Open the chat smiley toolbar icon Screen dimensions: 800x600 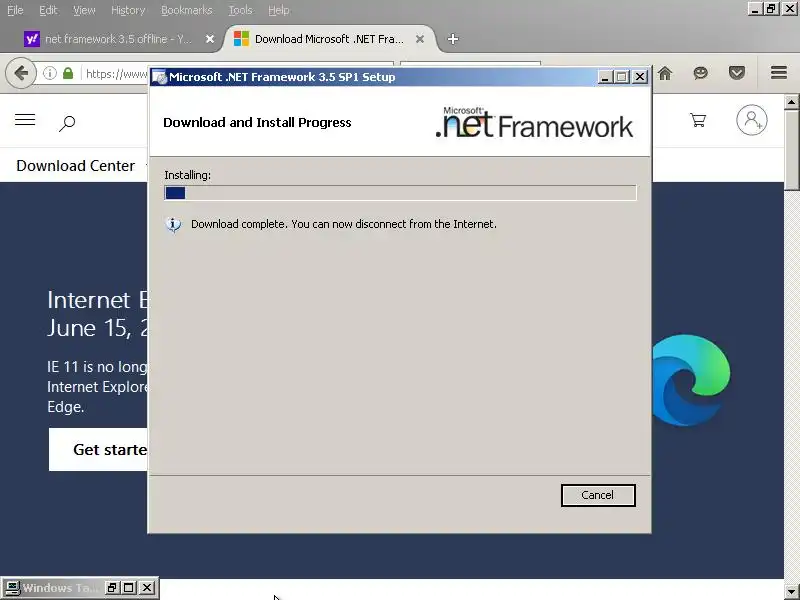(x=701, y=73)
